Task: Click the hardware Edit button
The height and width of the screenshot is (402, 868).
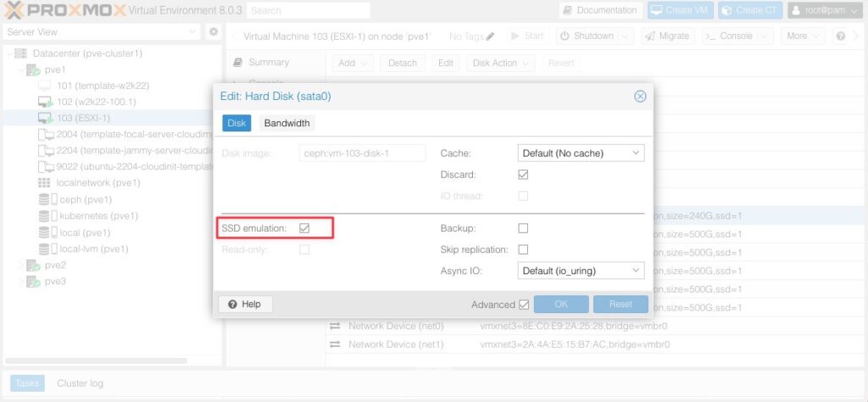Action: click(x=446, y=63)
